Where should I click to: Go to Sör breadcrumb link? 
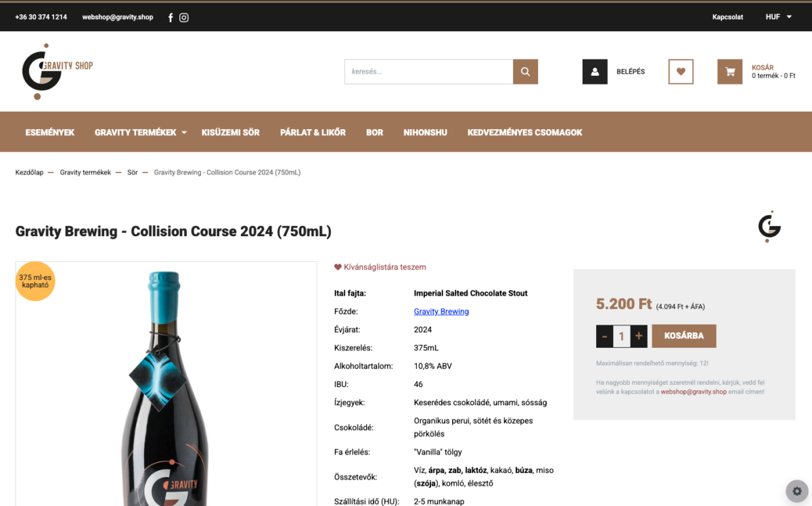pyautogui.click(x=133, y=172)
